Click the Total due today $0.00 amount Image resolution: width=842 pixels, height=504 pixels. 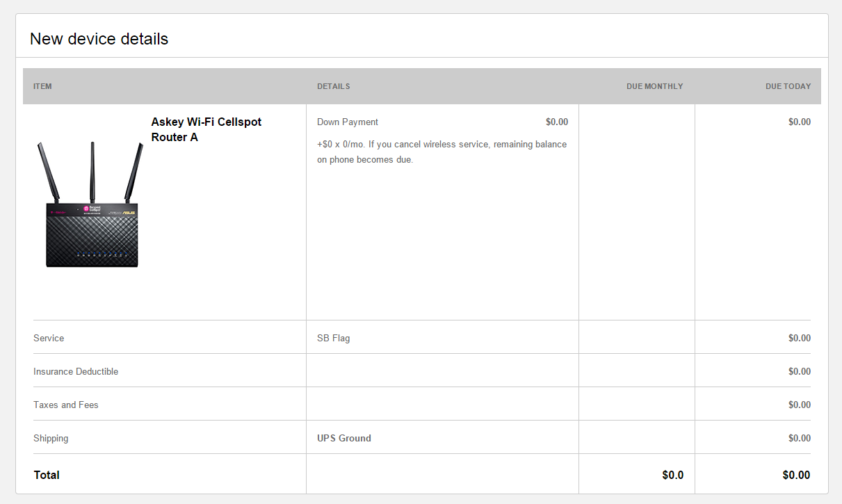point(796,475)
